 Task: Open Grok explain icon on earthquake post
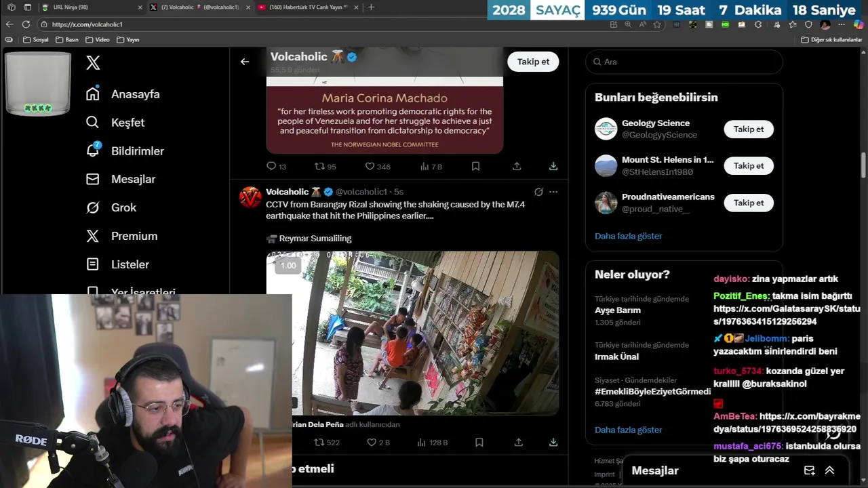click(538, 192)
